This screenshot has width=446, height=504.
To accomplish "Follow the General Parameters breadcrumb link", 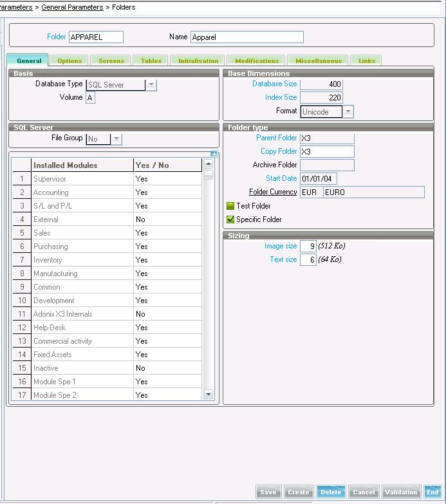I will (72, 7).
